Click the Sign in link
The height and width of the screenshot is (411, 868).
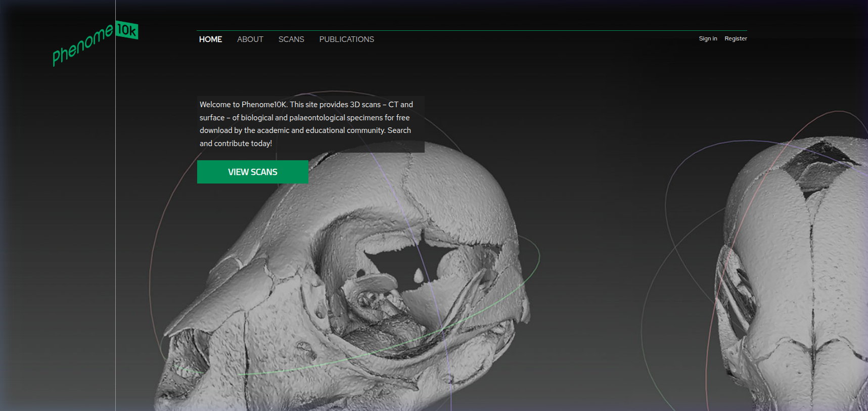(x=708, y=38)
